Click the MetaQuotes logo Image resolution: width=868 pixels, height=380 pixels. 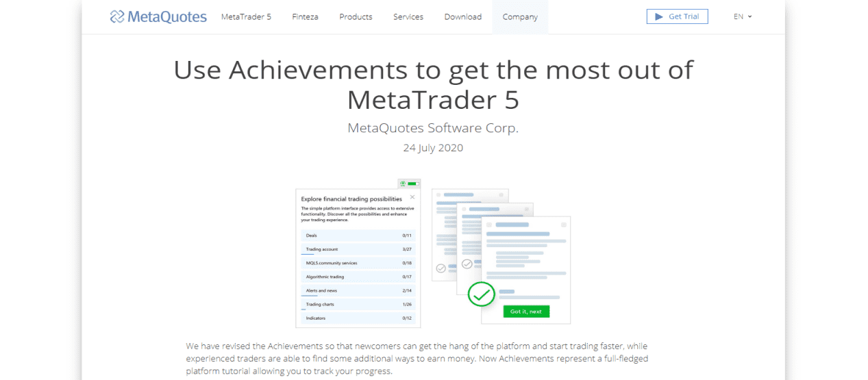pyautogui.click(x=158, y=17)
